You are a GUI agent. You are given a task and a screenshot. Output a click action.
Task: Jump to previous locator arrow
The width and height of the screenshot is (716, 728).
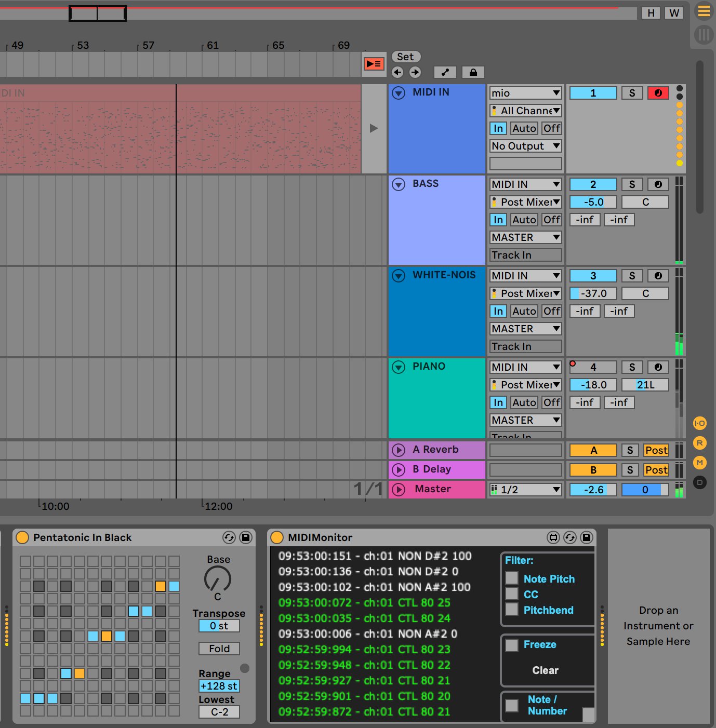pos(397,72)
